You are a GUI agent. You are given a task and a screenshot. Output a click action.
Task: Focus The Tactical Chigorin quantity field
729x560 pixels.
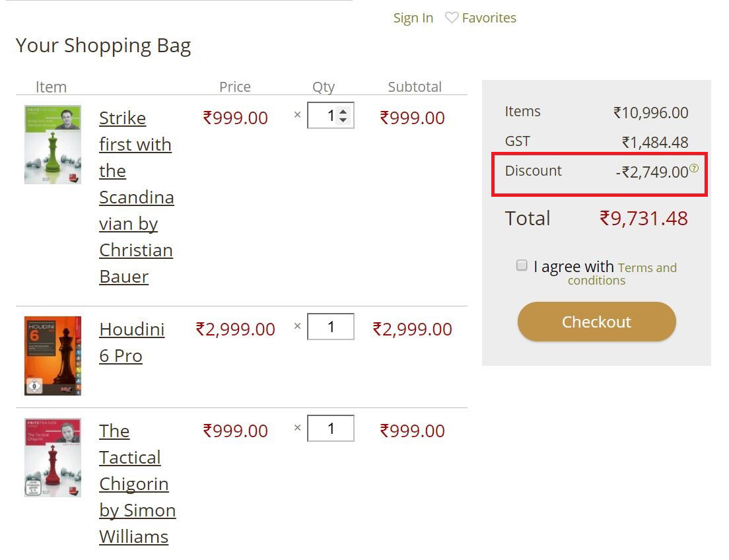click(x=331, y=429)
